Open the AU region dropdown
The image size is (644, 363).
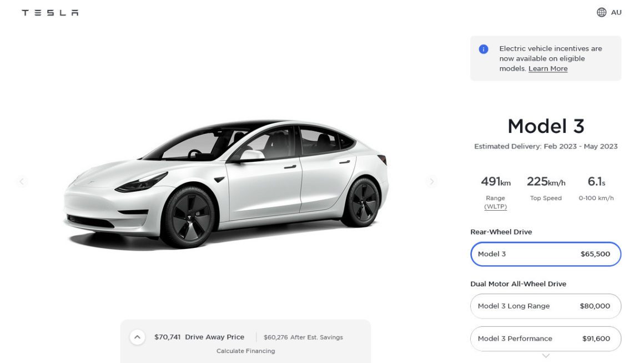[x=616, y=12]
